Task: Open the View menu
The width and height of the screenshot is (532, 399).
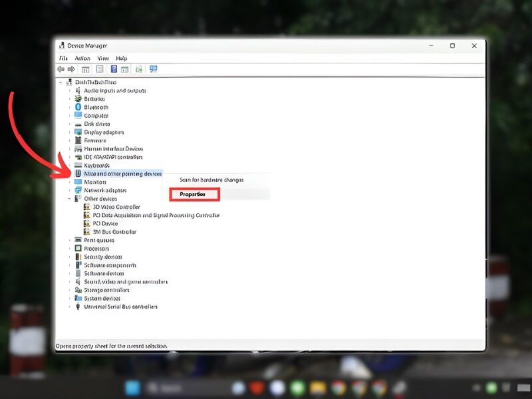Action: (102, 59)
